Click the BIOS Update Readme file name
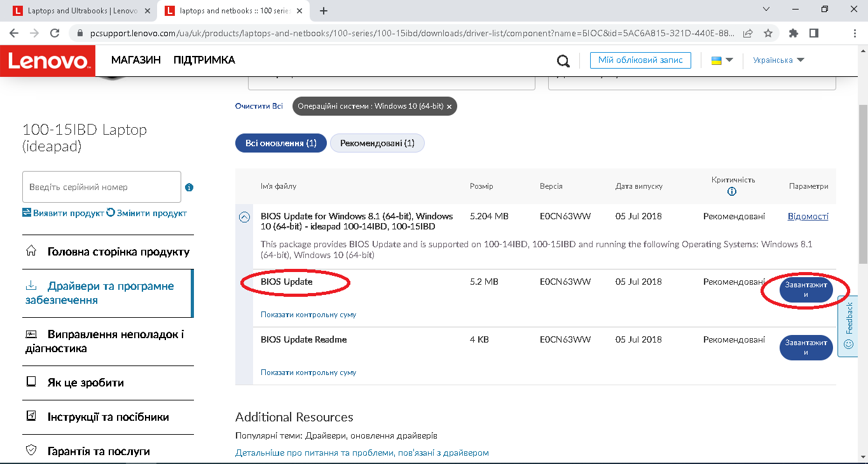Viewport: 868px width, 464px height. [x=304, y=339]
